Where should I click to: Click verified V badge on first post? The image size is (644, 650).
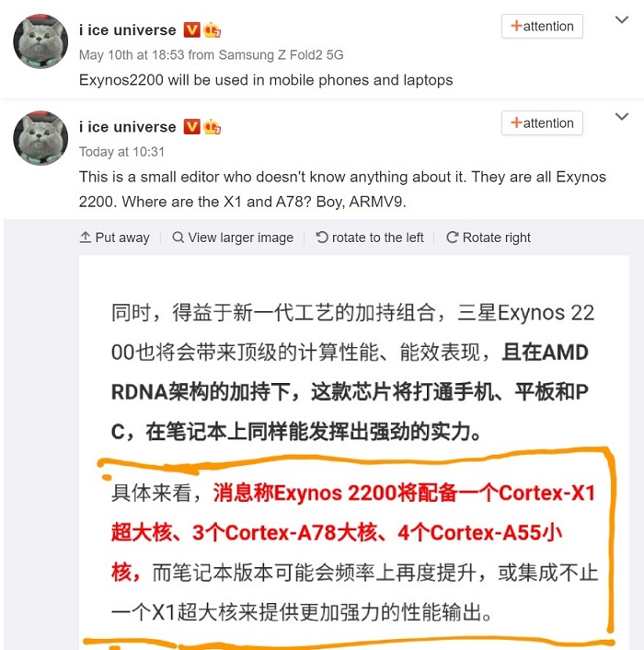[x=191, y=30]
